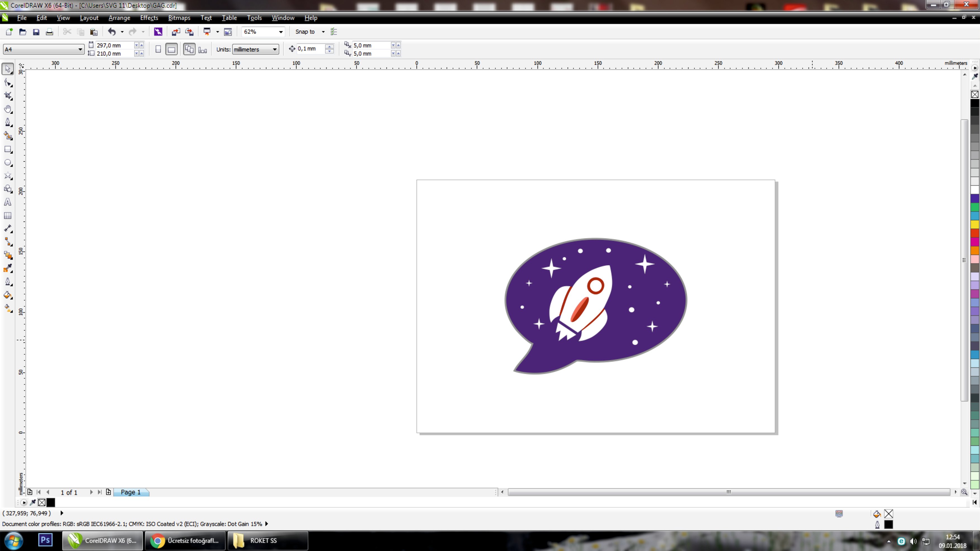The image size is (980, 551).
Task: Select the Pan hand tool
Action: (8, 109)
